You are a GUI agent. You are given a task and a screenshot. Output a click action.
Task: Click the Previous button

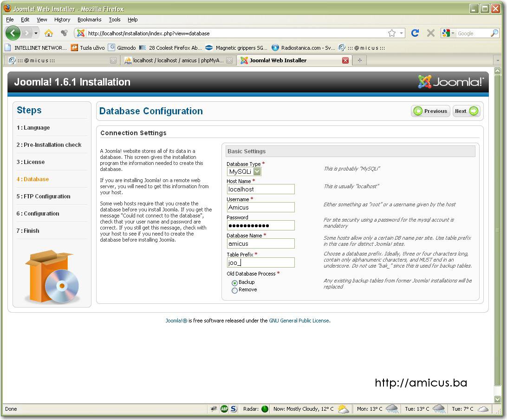tap(431, 111)
